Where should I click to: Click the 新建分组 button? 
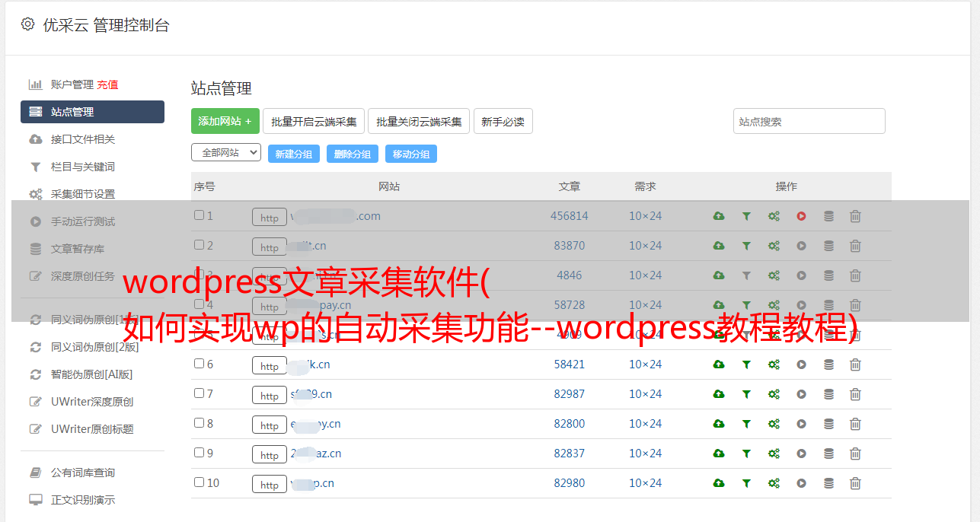click(x=294, y=154)
